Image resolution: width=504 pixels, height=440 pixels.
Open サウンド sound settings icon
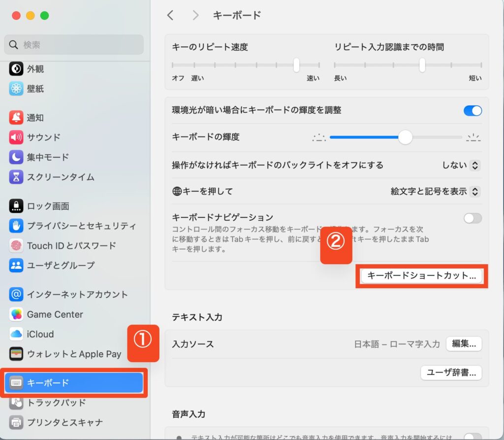tap(16, 137)
